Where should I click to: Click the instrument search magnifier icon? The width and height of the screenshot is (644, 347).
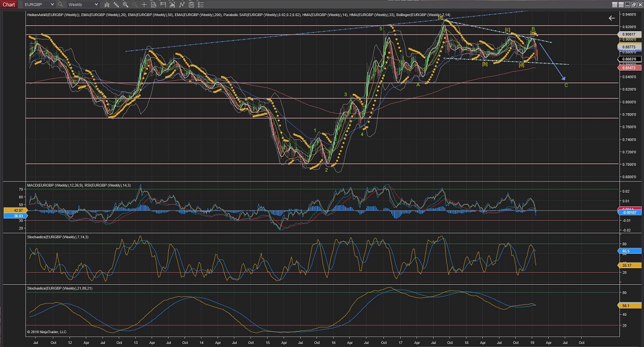(x=61, y=5)
